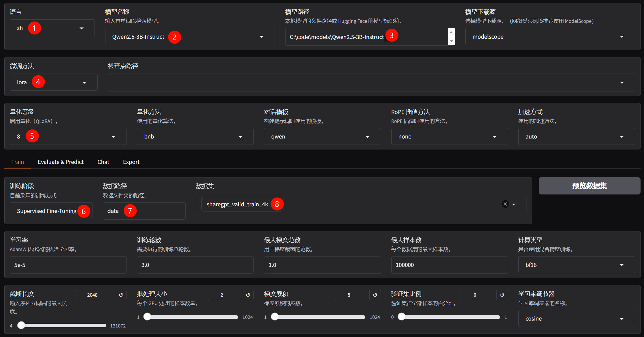Expand the 微调方法 lora dropdown
644x337 pixels.
click(x=84, y=83)
